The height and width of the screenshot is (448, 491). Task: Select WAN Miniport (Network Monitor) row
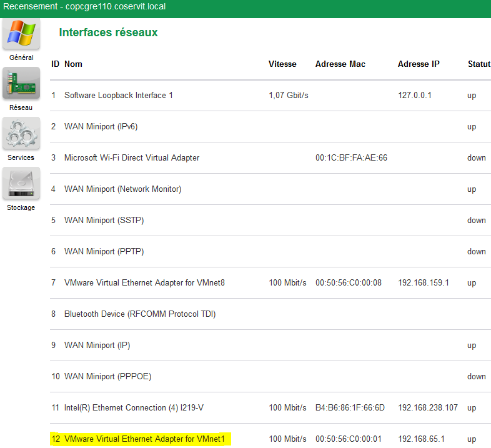point(270,189)
